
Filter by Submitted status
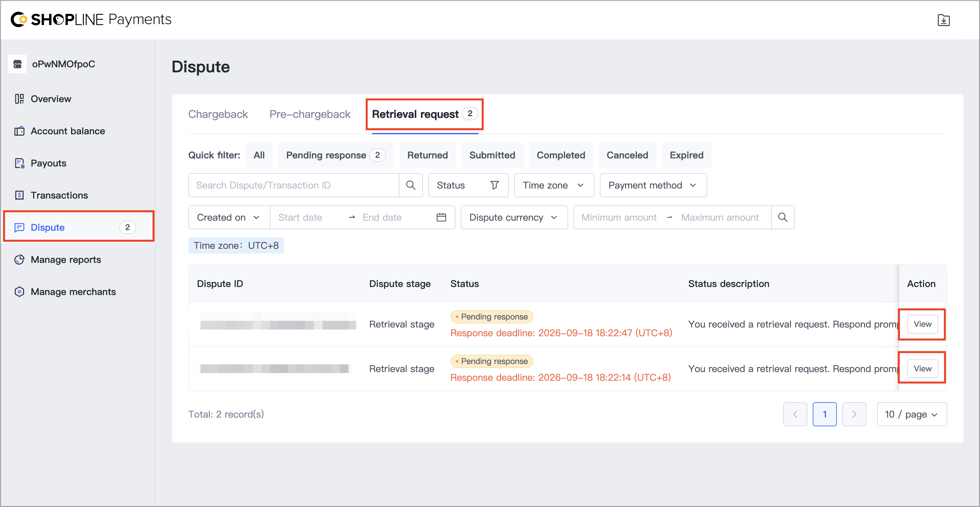(492, 155)
